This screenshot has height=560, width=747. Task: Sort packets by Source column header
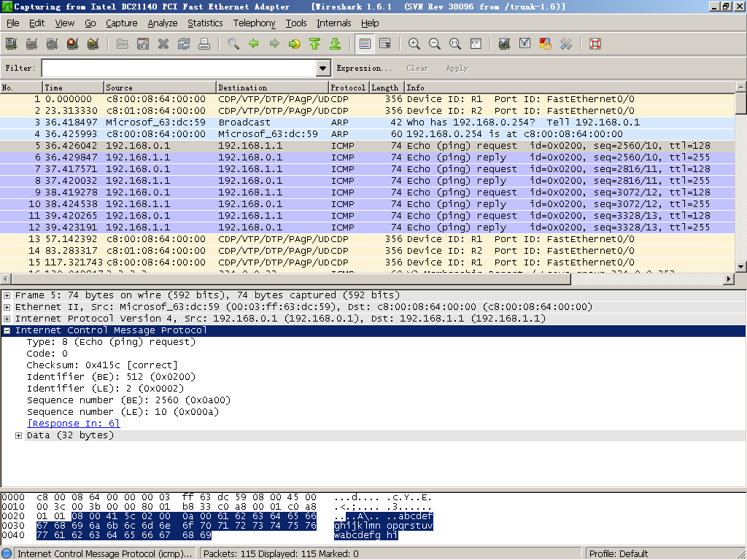click(160, 87)
